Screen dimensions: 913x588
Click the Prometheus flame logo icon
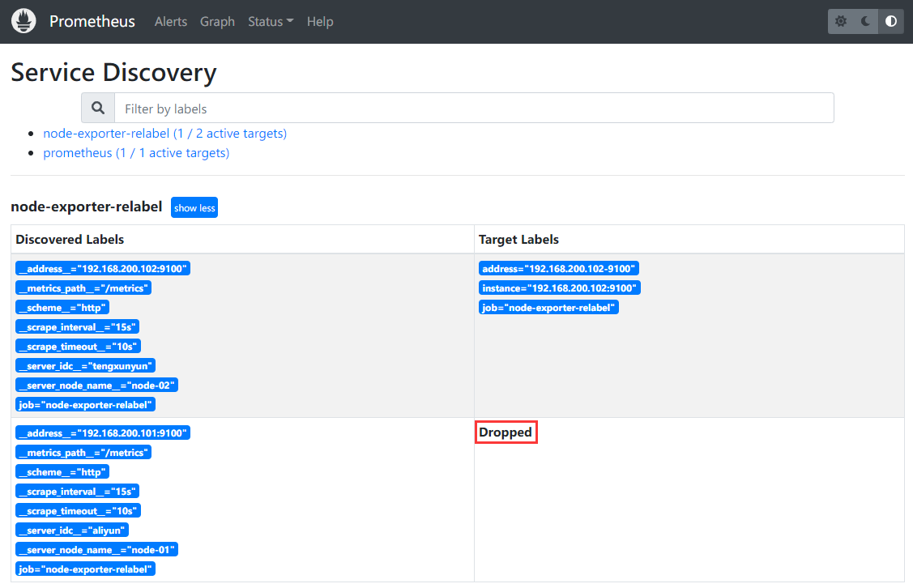click(23, 21)
